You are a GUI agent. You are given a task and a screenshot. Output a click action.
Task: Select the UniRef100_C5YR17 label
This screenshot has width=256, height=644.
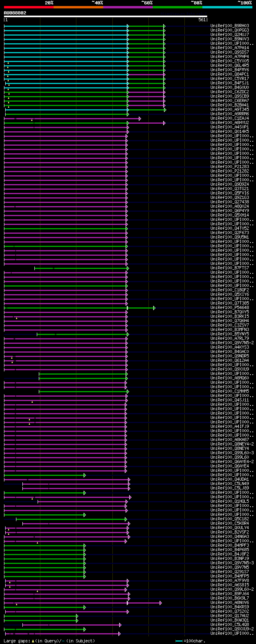(x=230, y=78)
